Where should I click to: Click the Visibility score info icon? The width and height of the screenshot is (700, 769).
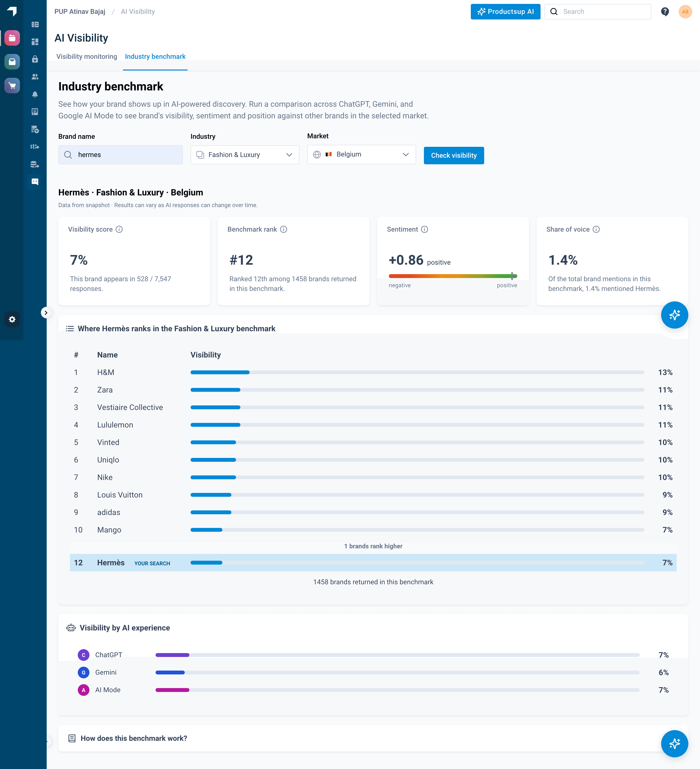click(119, 229)
